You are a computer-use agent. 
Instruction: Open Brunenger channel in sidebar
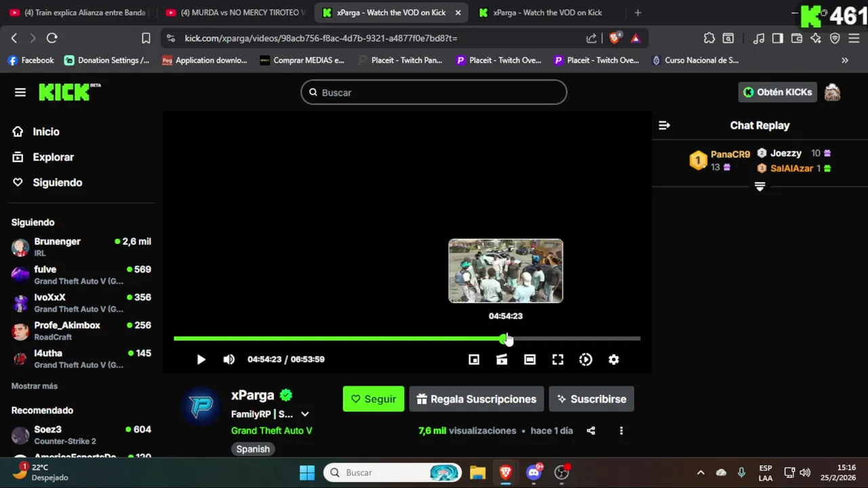pos(81,247)
